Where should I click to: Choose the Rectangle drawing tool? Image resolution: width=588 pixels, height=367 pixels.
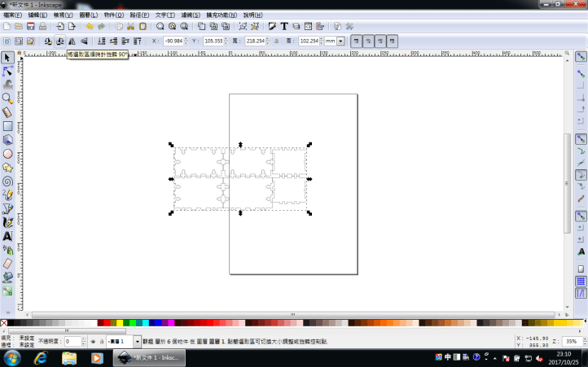(7, 125)
